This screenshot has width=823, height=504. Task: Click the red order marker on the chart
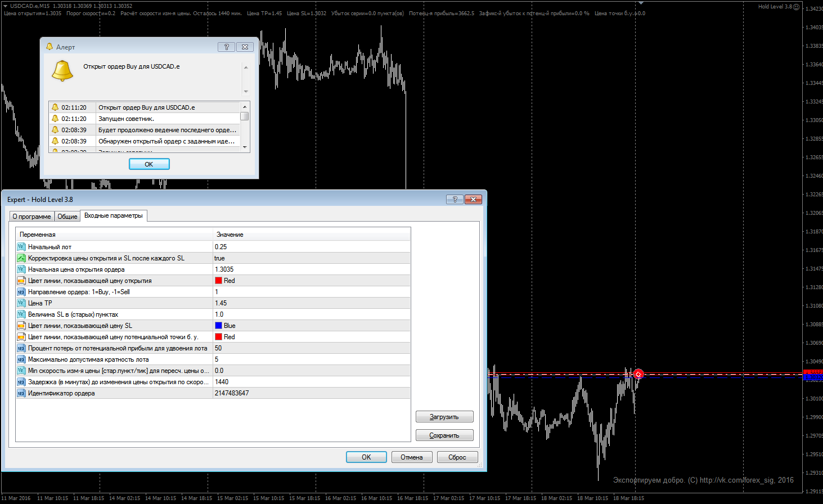[x=638, y=374]
